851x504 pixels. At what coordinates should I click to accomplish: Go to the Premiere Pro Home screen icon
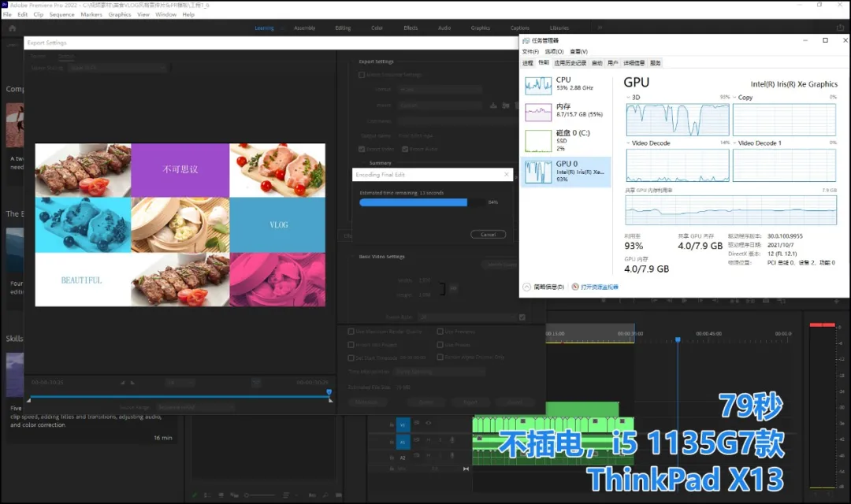point(13,28)
